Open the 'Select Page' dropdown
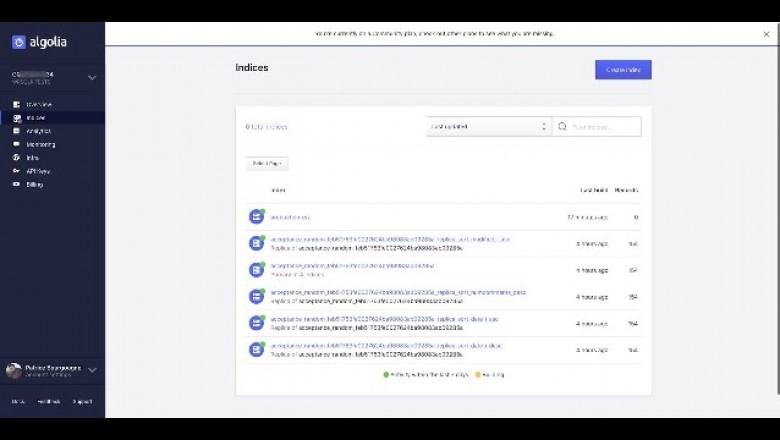 point(267,163)
